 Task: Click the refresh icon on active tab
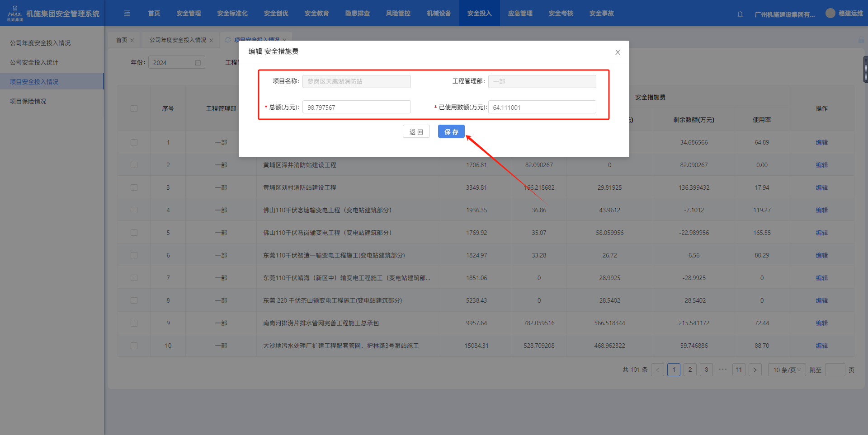[228, 40]
